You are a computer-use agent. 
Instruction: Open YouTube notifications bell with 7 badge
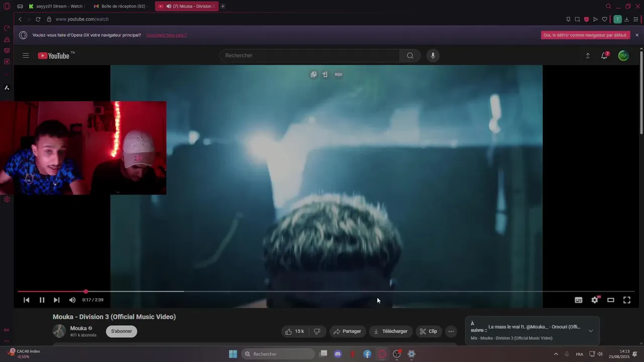click(604, 55)
